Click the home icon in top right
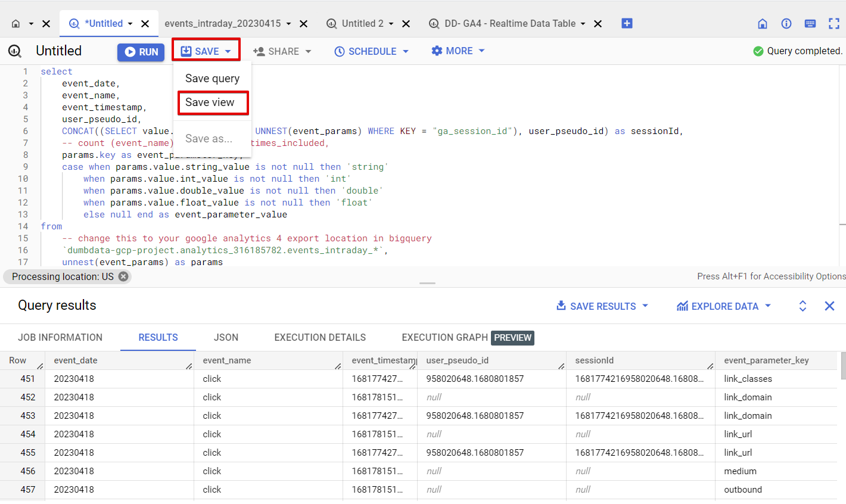Screen dimensions: 846x504 [x=762, y=24]
